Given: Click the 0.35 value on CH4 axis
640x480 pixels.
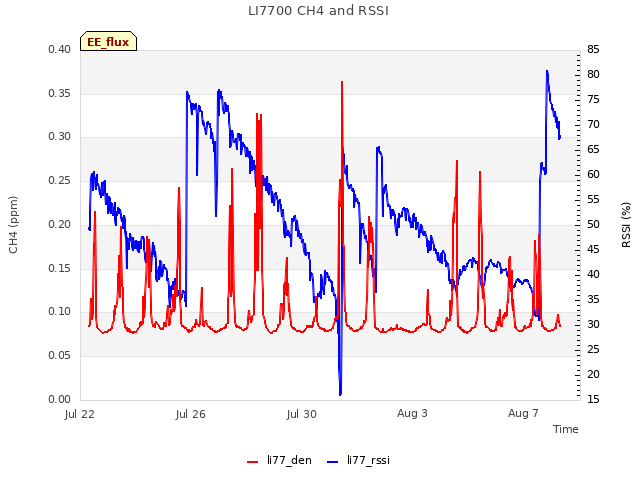Looking at the screenshot, I should 60,93.
